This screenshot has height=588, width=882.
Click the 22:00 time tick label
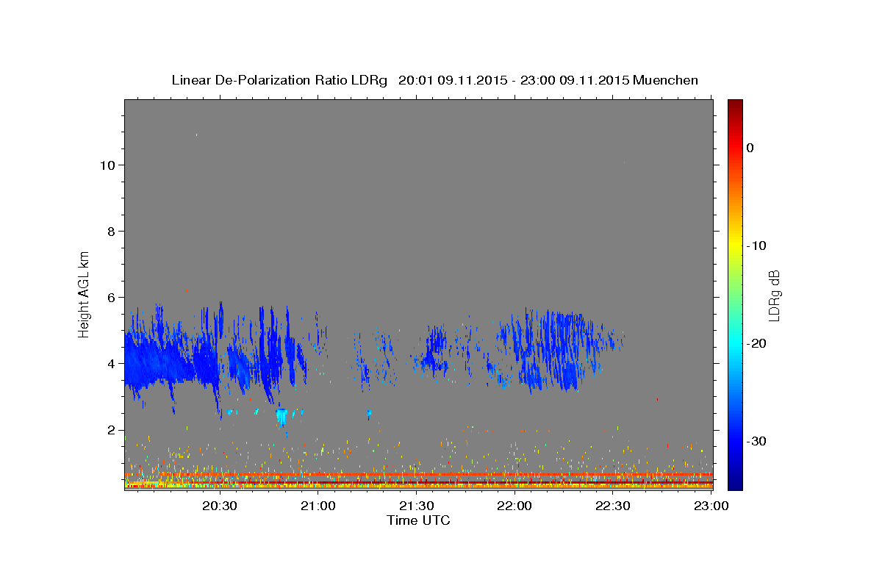[514, 506]
